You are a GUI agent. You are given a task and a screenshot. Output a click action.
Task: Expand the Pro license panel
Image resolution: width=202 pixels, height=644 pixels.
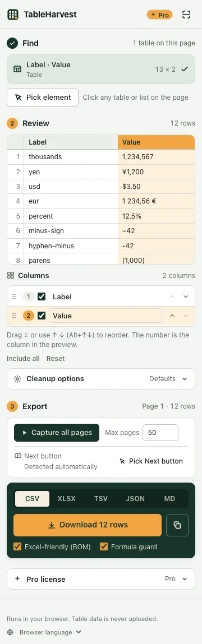(101, 579)
